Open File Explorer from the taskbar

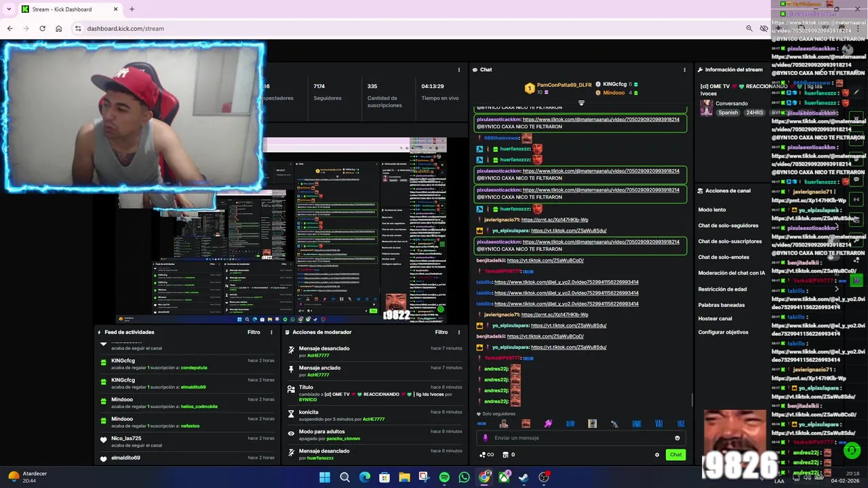coord(404,477)
